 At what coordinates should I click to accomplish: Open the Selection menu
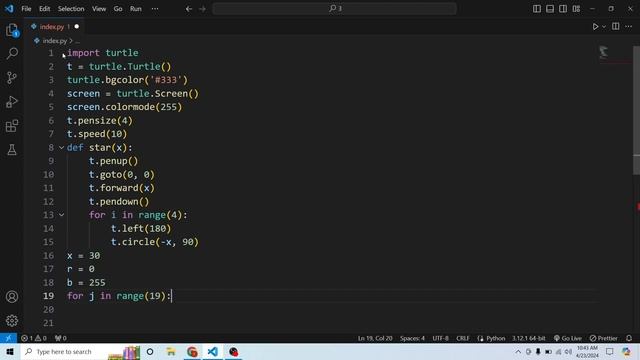click(x=71, y=9)
